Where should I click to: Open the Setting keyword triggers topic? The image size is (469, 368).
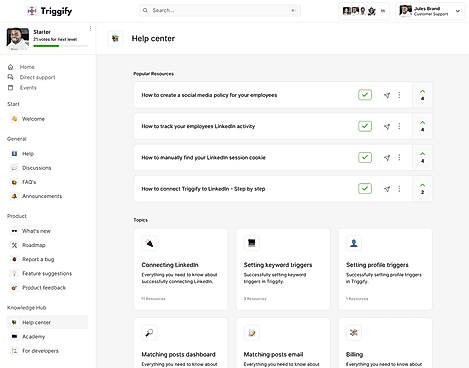283,269
